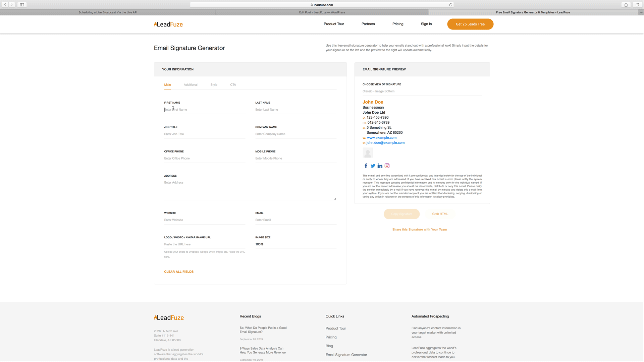The image size is (644, 362).
Task: Open footer Email Signature Generator link
Action: point(346,355)
